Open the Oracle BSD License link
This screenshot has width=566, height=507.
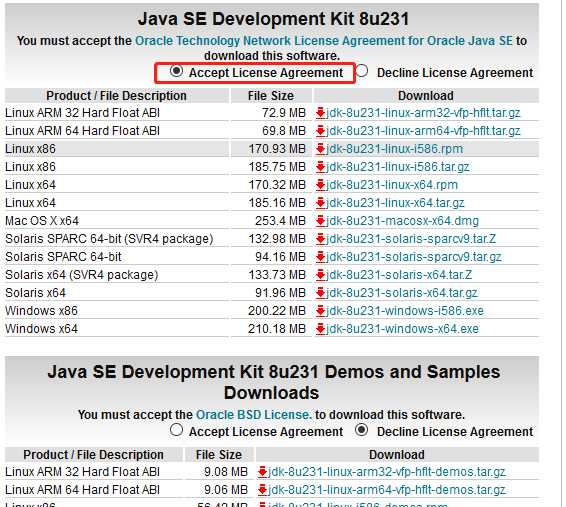pos(253,415)
